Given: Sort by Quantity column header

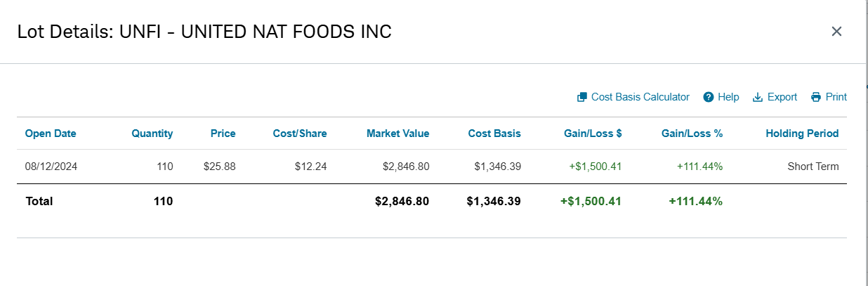Looking at the screenshot, I should 152,134.
